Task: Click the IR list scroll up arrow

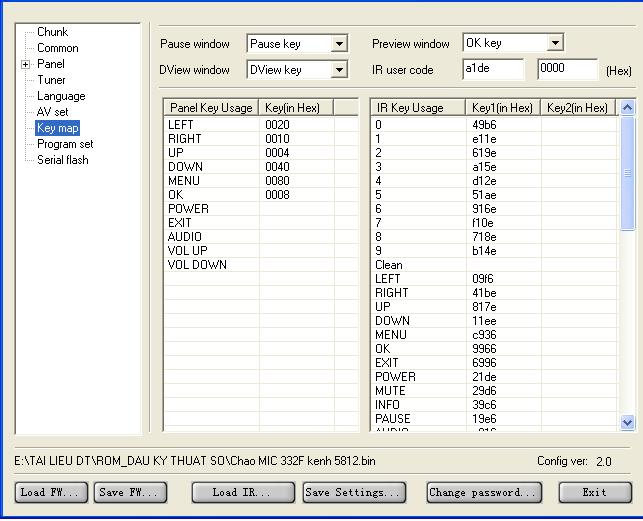Action: point(627,108)
